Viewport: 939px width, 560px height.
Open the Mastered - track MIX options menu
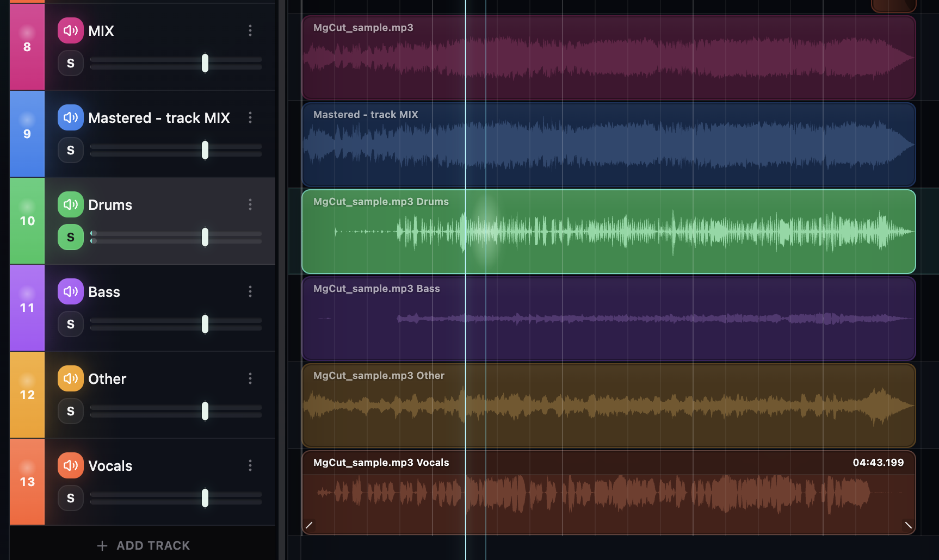tap(250, 117)
